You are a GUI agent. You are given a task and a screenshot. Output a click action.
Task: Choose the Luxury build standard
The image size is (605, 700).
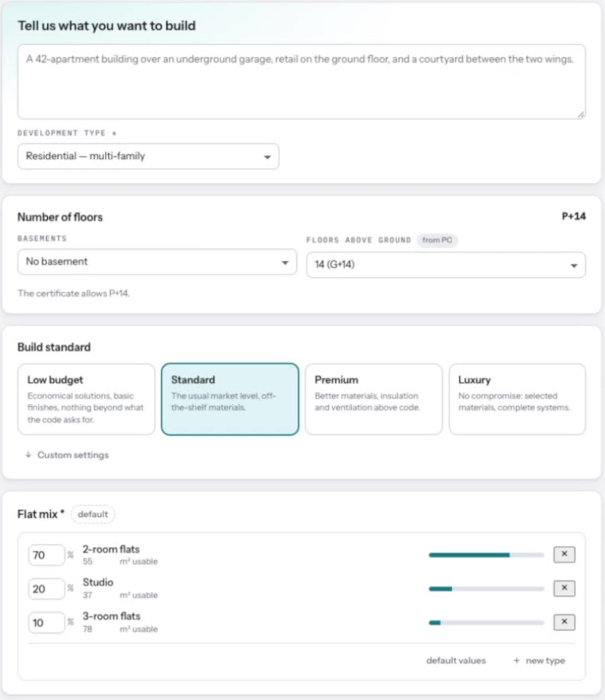(x=517, y=399)
